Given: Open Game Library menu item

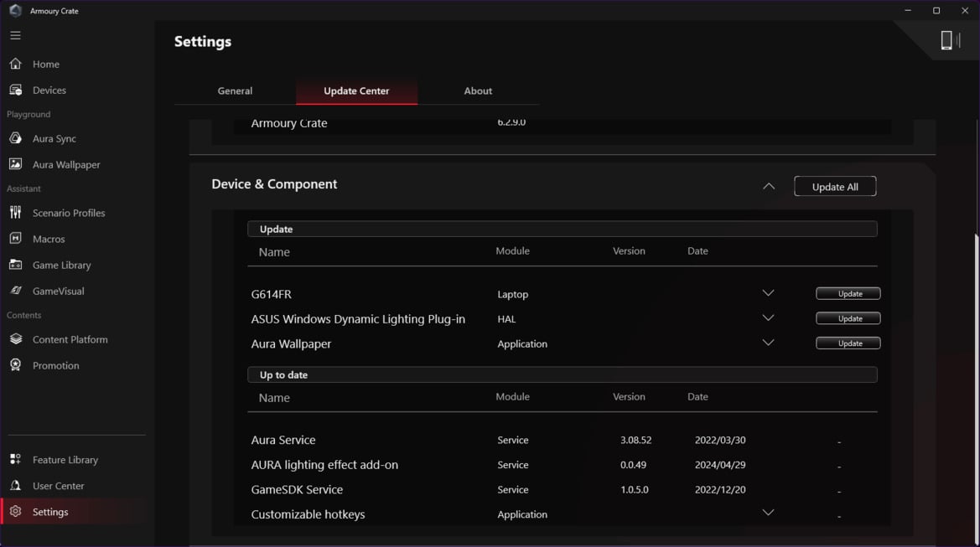Looking at the screenshot, I should [62, 266].
